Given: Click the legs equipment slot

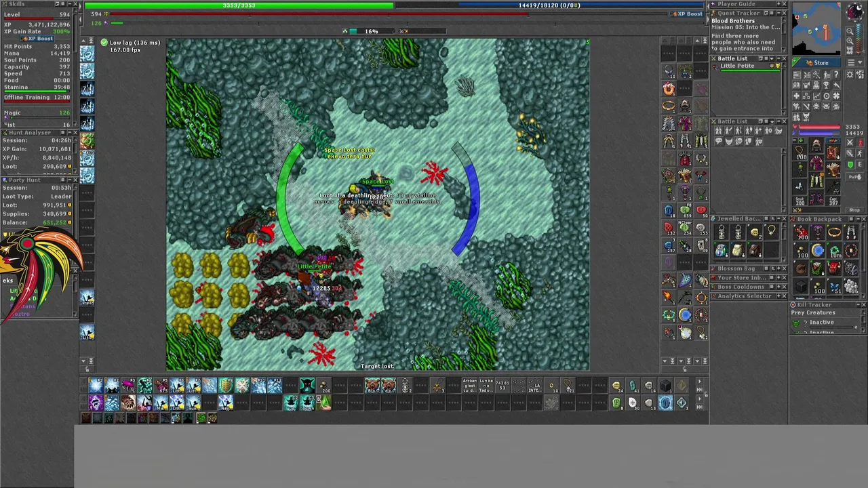Looking at the screenshot, I should point(816,182).
